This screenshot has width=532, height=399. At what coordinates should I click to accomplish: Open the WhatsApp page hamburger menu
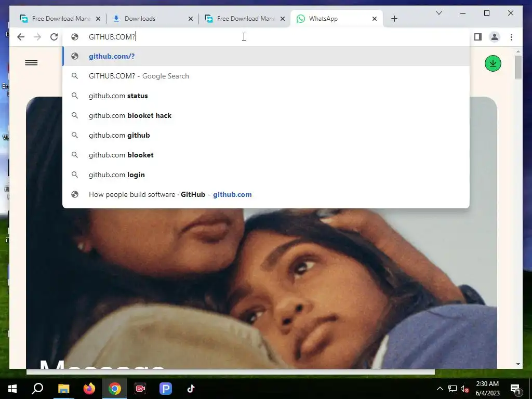31,63
